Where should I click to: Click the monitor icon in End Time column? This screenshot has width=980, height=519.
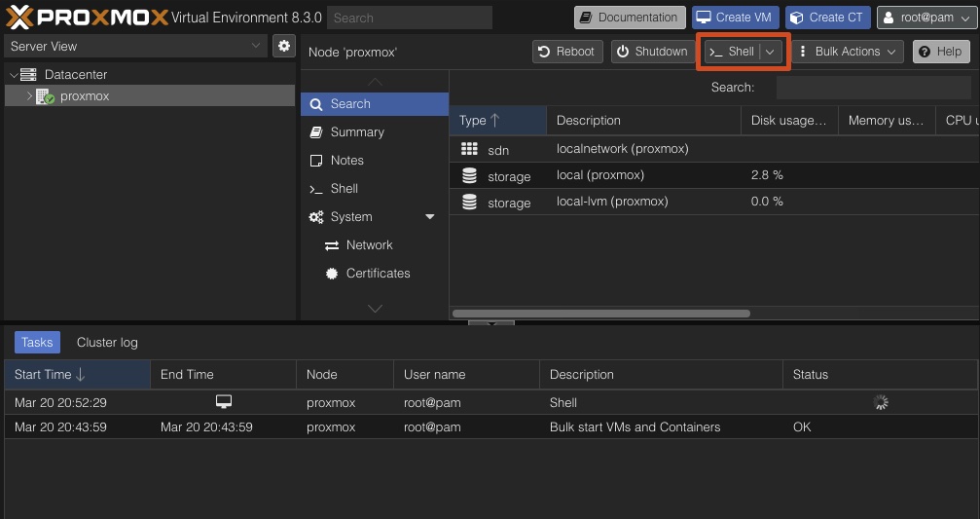(224, 402)
